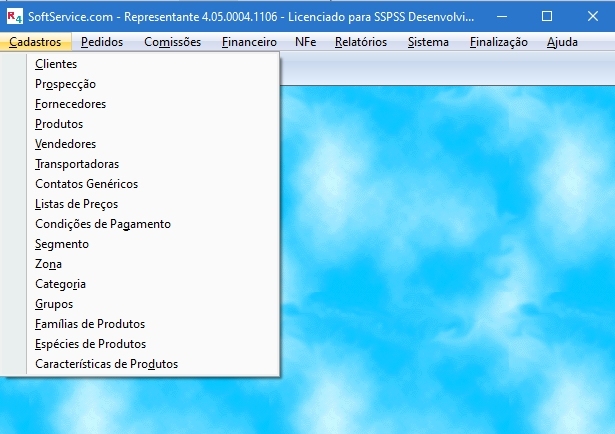Image resolution: width=615 pixels, height=434 pixels.
Task: Select the Segmento menu item
Action: click(62, 244)
